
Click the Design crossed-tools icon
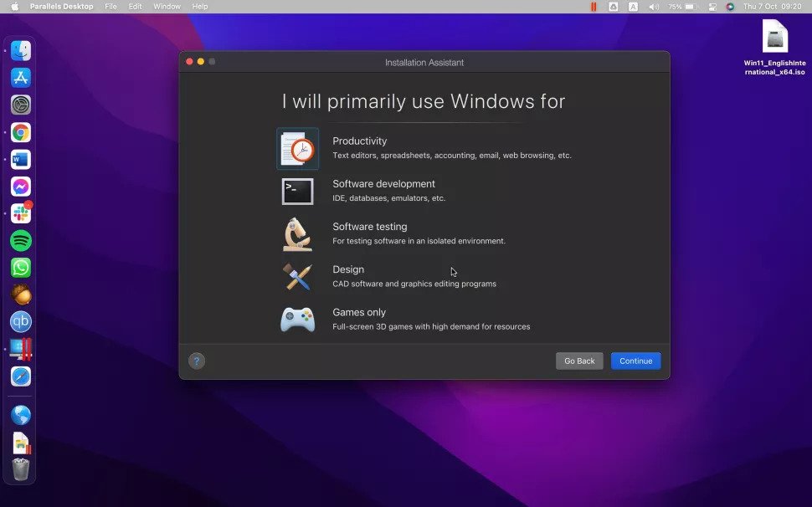click(298, 276)
